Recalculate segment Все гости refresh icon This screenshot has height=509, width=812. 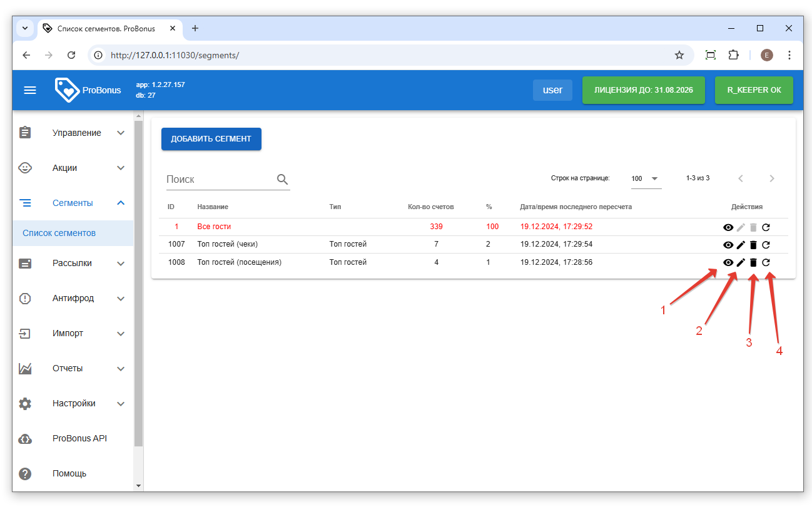click(766, 227)
